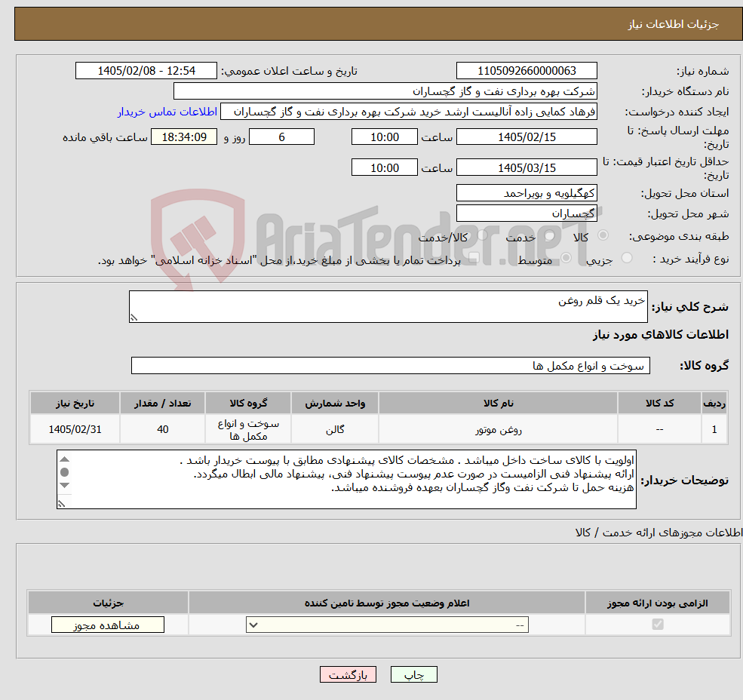Select the خدمت radio button

550,235
